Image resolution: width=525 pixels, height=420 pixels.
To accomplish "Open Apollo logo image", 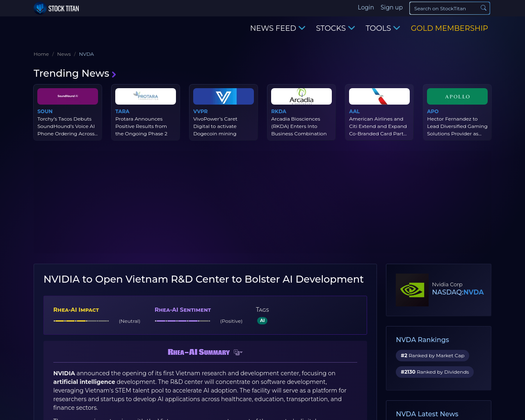I will pyautogui.click(x=457, y=96).
